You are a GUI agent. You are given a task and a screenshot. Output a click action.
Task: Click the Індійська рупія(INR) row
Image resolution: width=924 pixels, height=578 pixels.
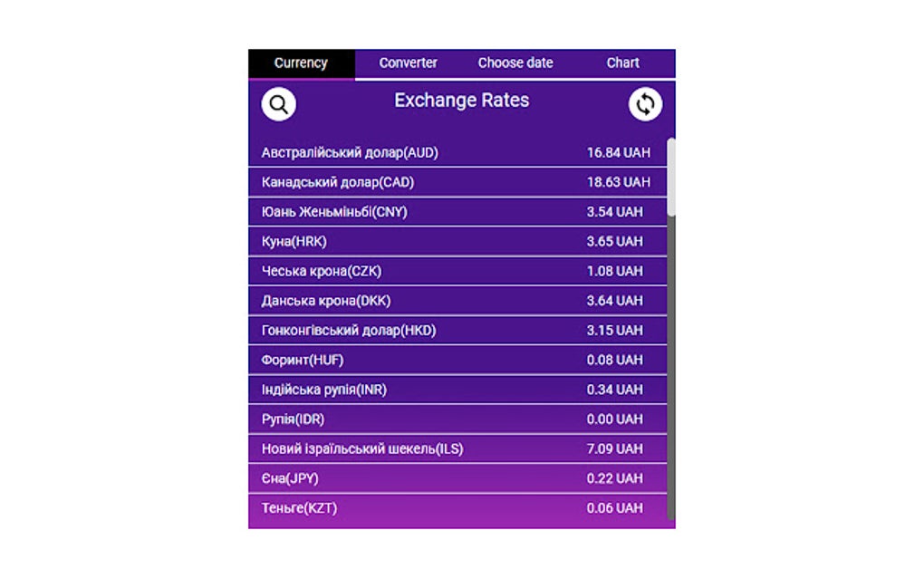457,390
